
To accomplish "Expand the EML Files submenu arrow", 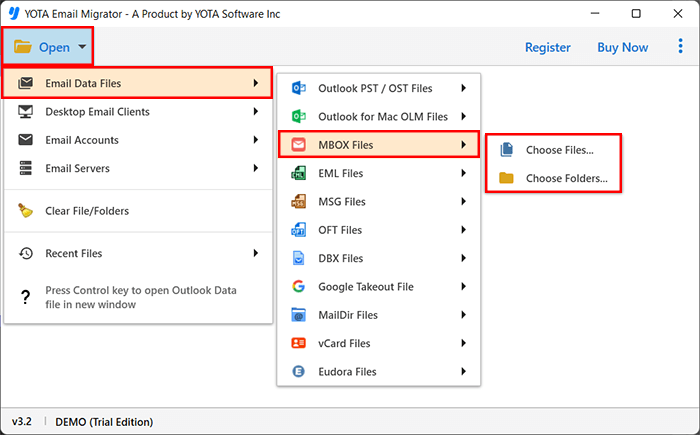I will click(x=463, y=173).
